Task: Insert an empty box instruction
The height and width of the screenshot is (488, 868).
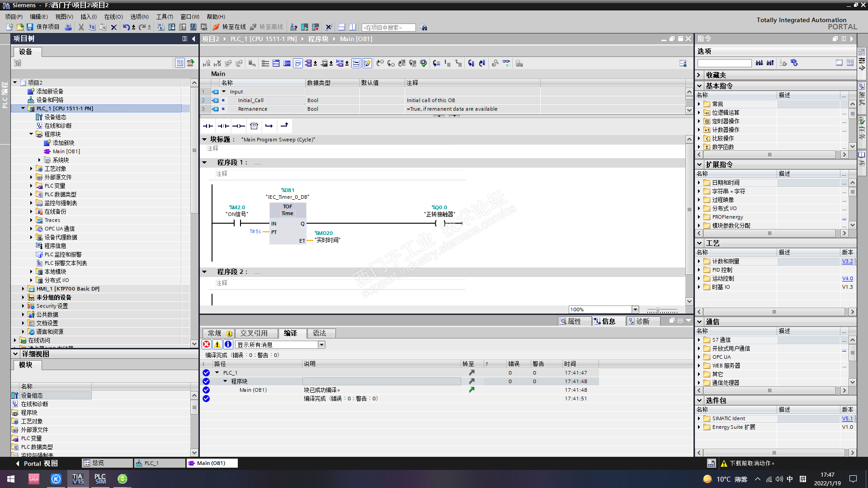Action: coord(254,126)
